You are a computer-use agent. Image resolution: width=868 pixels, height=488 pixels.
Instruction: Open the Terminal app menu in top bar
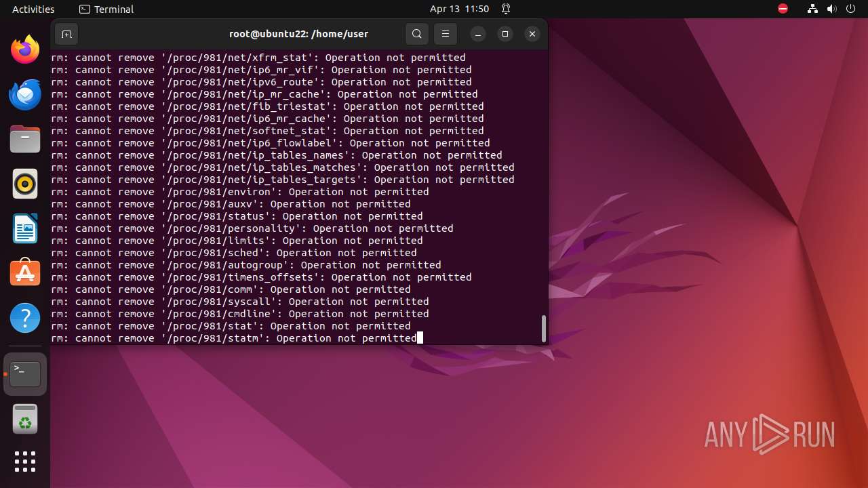click(x=106, y=9)
